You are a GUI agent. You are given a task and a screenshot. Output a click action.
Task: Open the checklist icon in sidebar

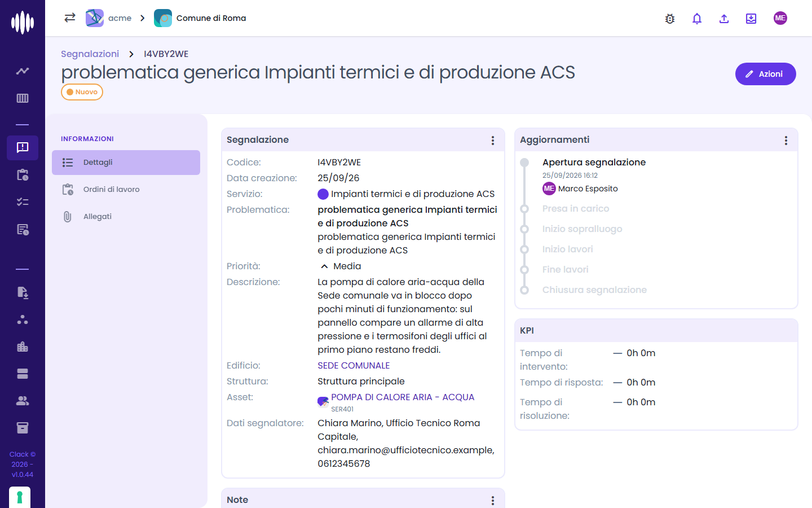click(23, 202)
